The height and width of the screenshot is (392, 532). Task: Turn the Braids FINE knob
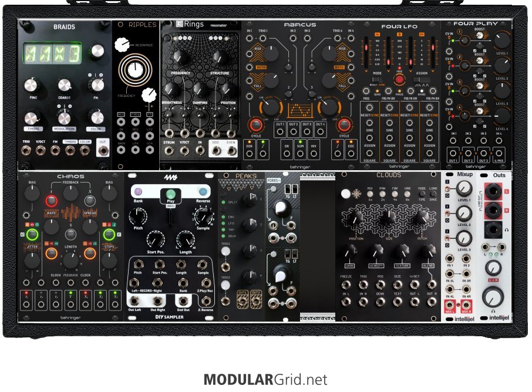(31, 85)
